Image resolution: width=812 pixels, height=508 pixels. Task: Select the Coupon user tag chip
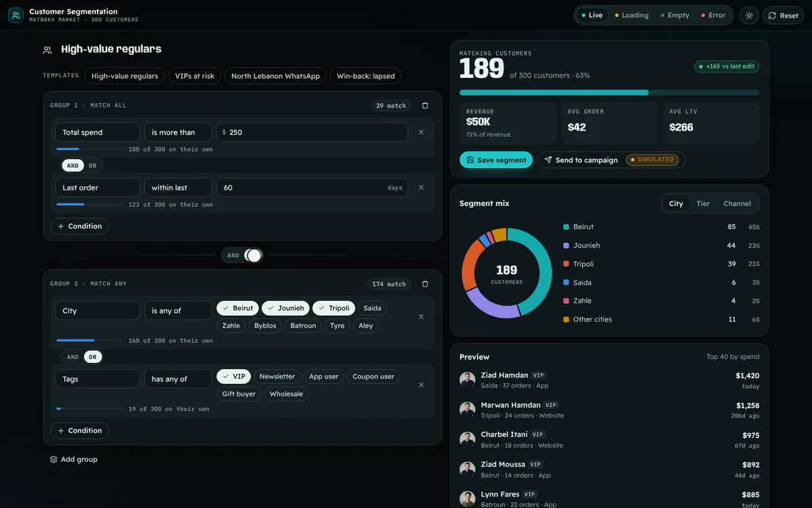(x=373, y=377)
